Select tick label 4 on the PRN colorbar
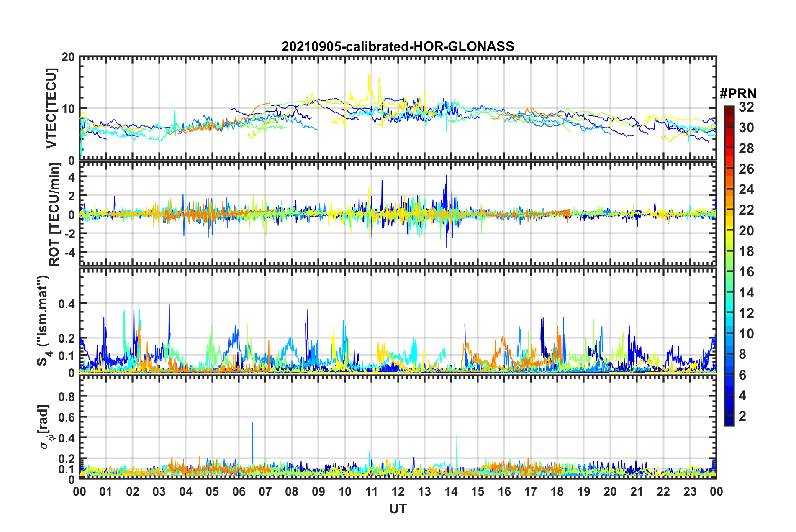The height and width of the screenshot is (532, 796). pos(742,396)
